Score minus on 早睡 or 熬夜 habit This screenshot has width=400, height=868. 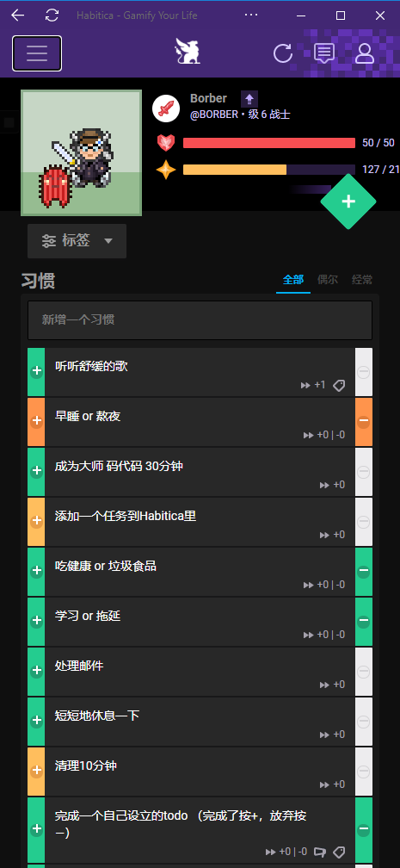tap(364, 421)
